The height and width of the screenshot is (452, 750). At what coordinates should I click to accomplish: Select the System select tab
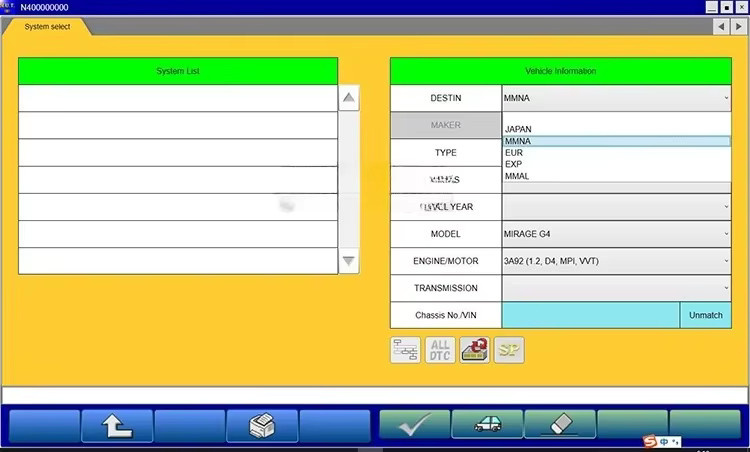pyautogui.click(x=47, y=27)
